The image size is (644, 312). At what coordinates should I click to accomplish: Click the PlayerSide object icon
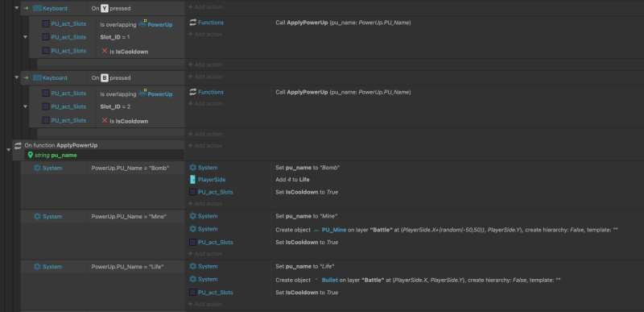192,180
